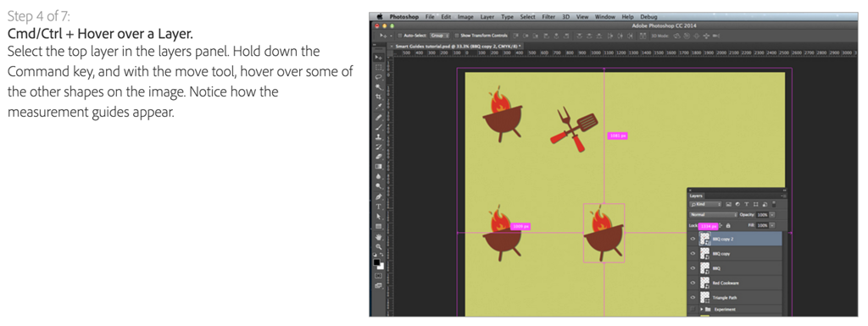Image resolution: width=868 pixels, height=326 pixels.
Task: Open the File menu
Action: click(430, 17)
